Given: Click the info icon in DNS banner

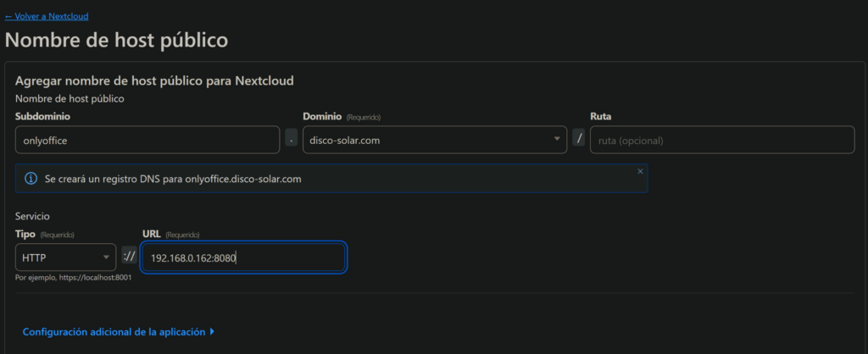Looking at the screenshot, I should click(31, 179).
